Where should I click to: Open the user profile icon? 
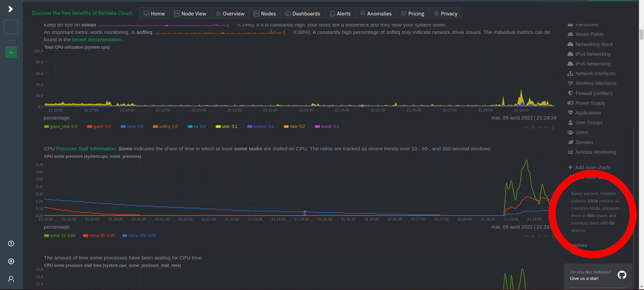(x=11, y=279)
